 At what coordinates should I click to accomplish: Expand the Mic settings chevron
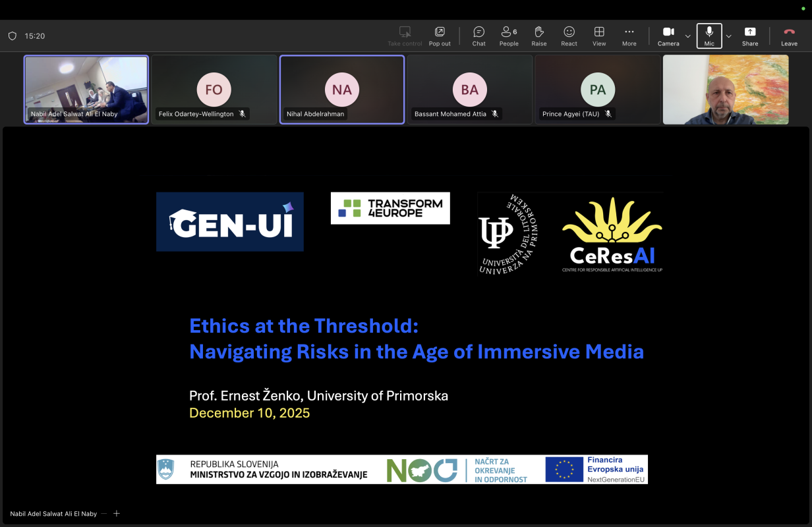click(x=728, y=37)
